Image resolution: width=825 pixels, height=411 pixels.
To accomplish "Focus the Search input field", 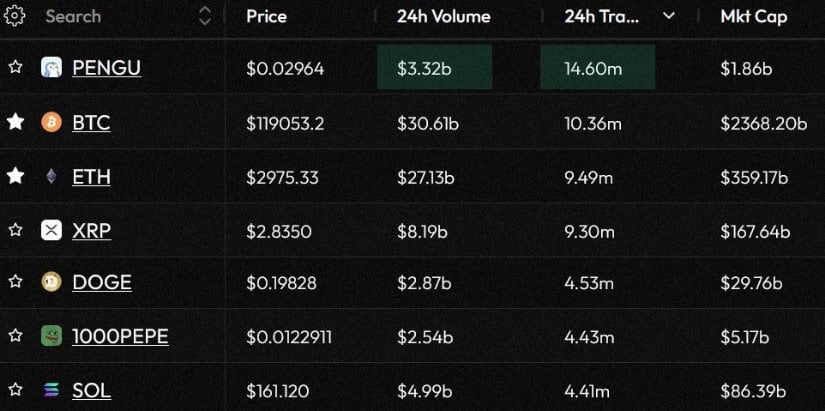I will coord(116,16).
